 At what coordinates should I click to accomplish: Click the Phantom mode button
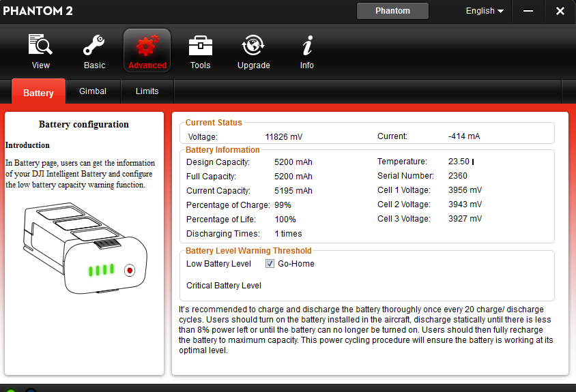coord(392,11)
